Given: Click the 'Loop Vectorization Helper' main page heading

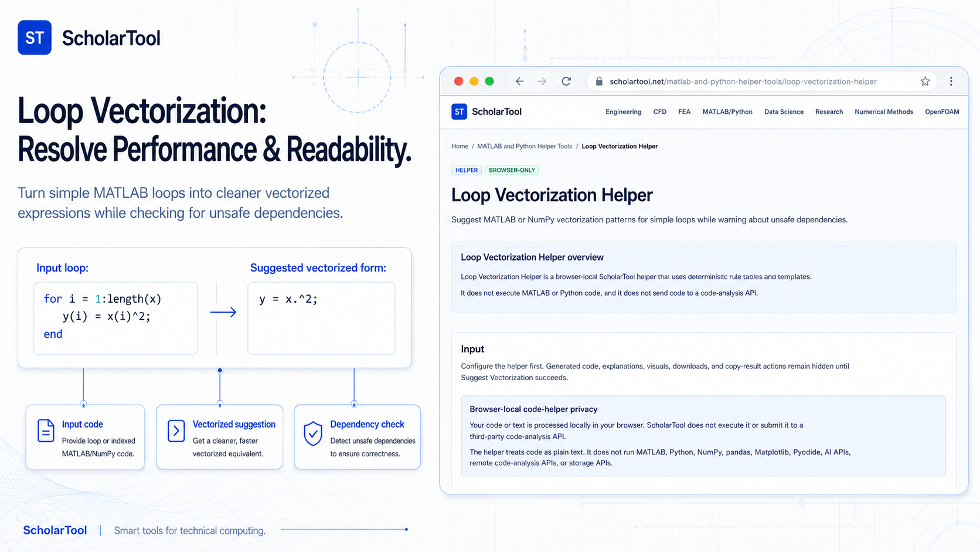Looking at the screenshot, I should (x=552, y=195).
